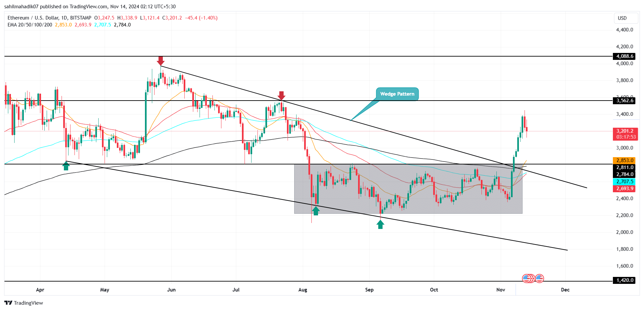
Task: Click the Oct label on time axis
Action: coord(434,290)
